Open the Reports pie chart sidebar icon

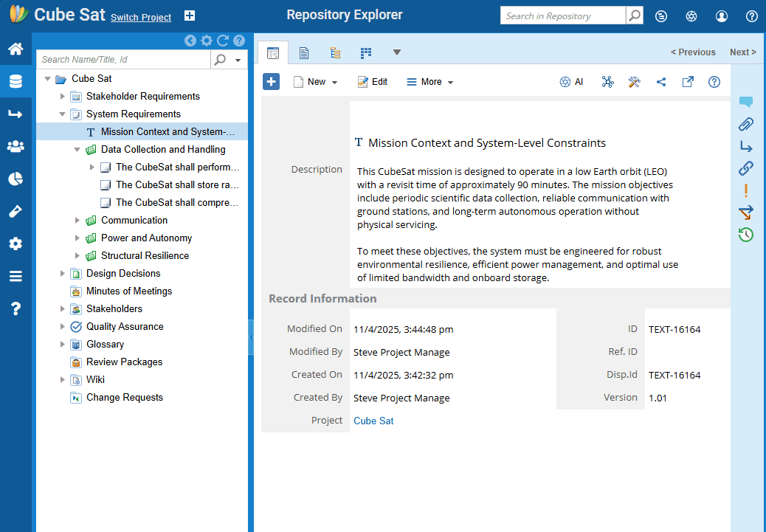pyautogui.click(x=15, y=179)
